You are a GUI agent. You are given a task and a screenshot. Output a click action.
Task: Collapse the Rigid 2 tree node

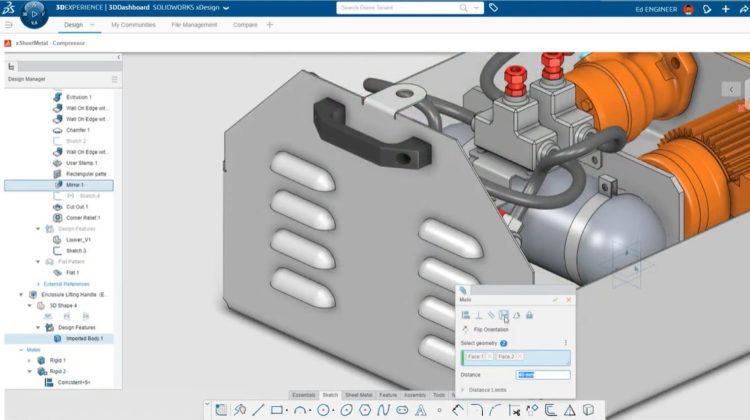coord(28,371)
